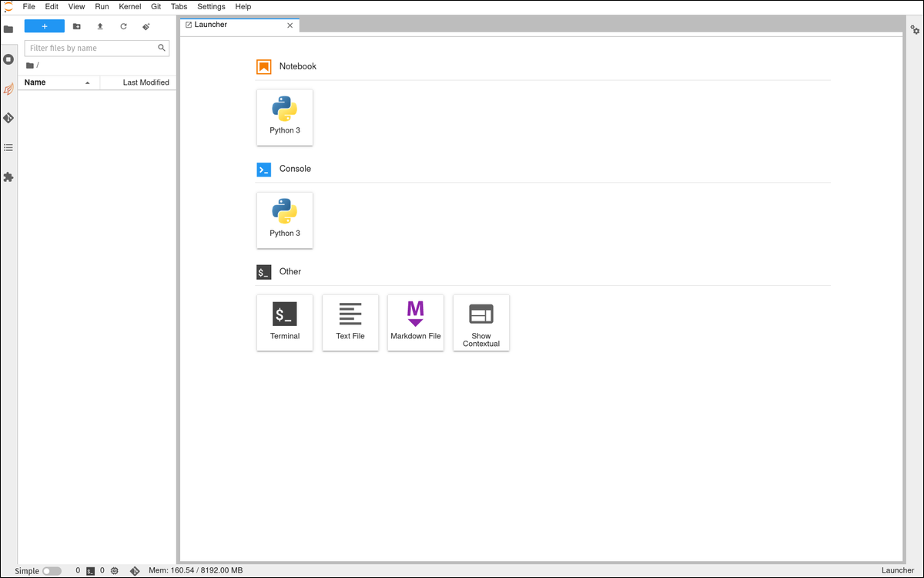Open the Git sidebar panel
Viewport: 924px width, 578px height.
point(8,118)
